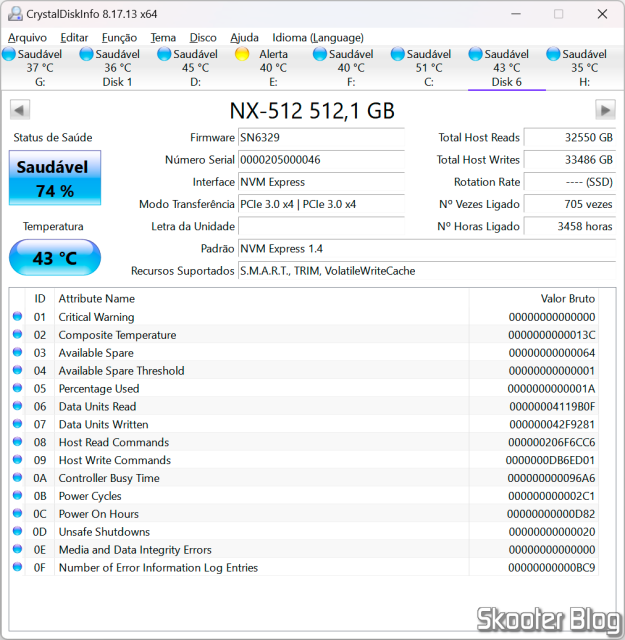Click status orb for Controller Busy Time row
This screenshot has width=625, height=640.
pos(17,477)
